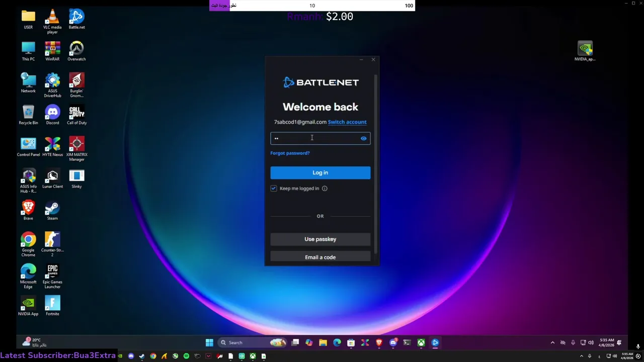Open Control Panel desktop icon

(x=28, y=146)
